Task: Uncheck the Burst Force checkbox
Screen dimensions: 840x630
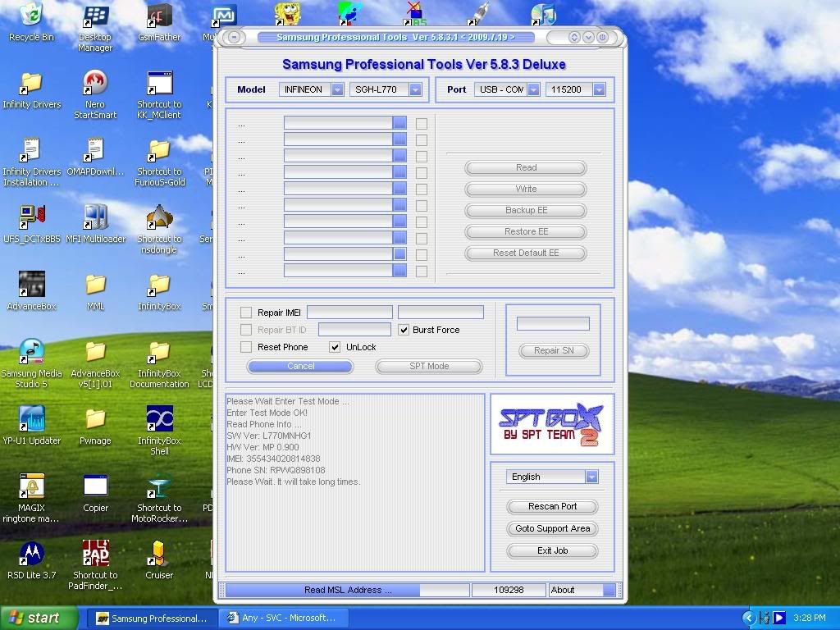Action: (x=404, y=330)
